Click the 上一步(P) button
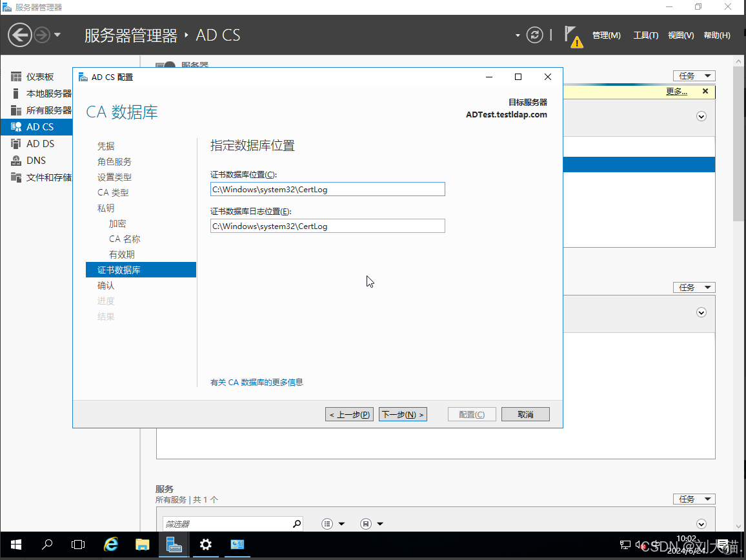Screen dimensions: 746x560 pos(349,414)
